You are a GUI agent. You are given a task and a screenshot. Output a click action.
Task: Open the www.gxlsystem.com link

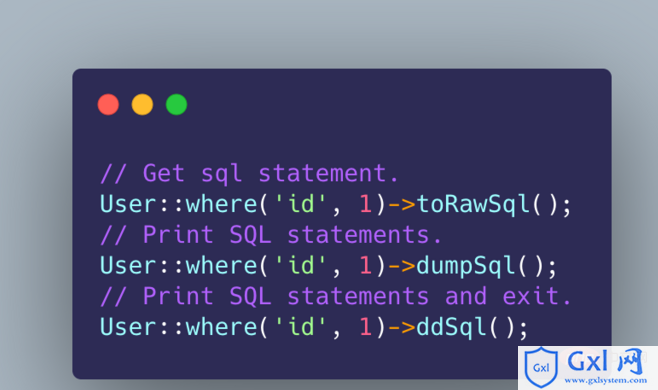click(606, 380)
